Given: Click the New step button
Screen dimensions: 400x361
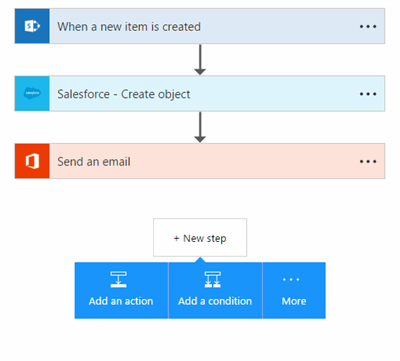Looking at the screenshot, I should (200, 238).
